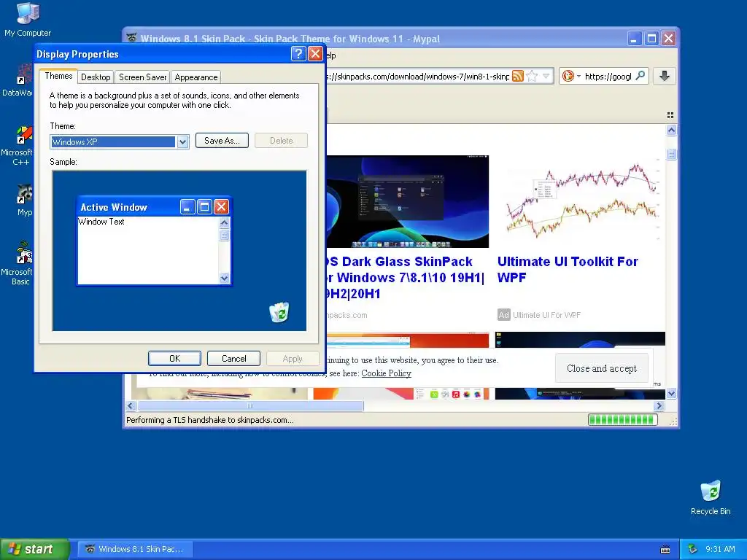Viewport: 747px width, 560px height.
Task: Click the keyboard icon in the taskbar
Action: 665,550
